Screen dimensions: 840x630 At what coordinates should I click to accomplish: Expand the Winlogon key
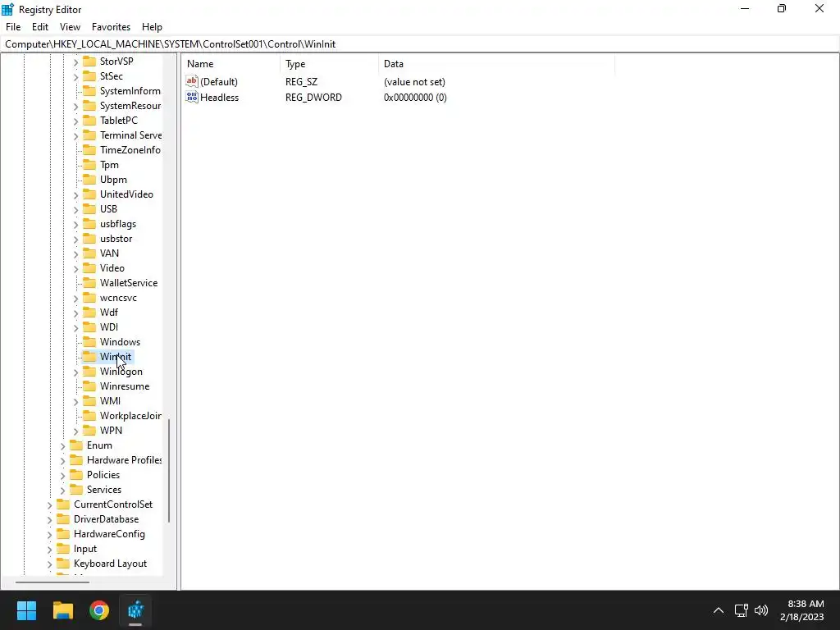[x=75, y=372]
